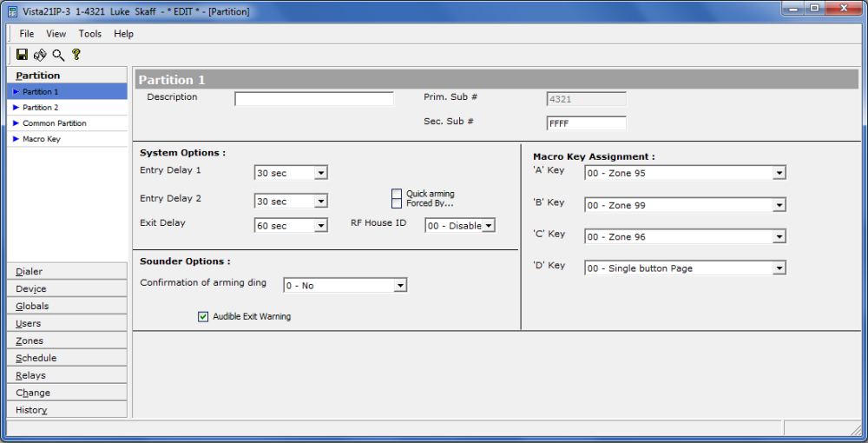Screen dimensions: 868x443
Task: Open the Change section
Action: (67, 393)
